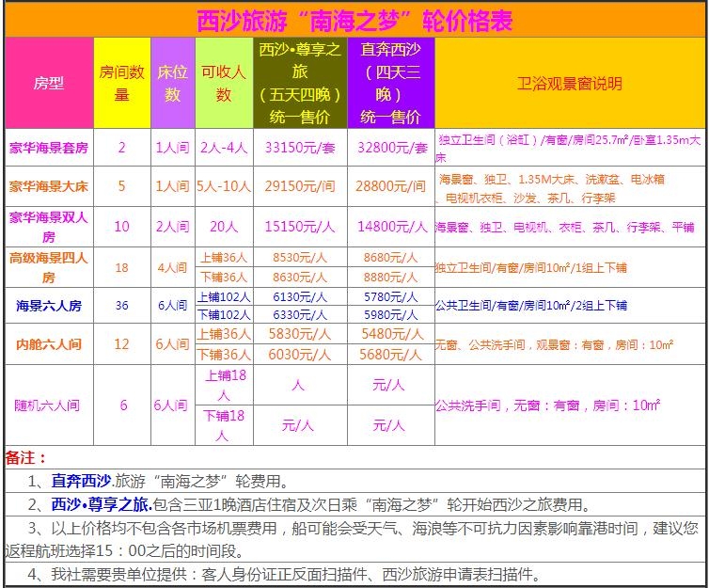Click the 上铺18人 cell
This screenshot has width=709, height=588.
(x=225, y=386)
